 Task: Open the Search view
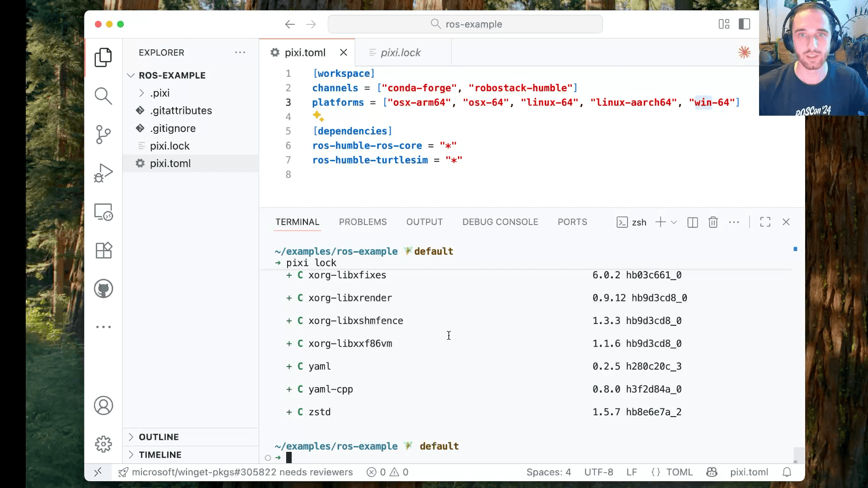[x=103, y=96]
